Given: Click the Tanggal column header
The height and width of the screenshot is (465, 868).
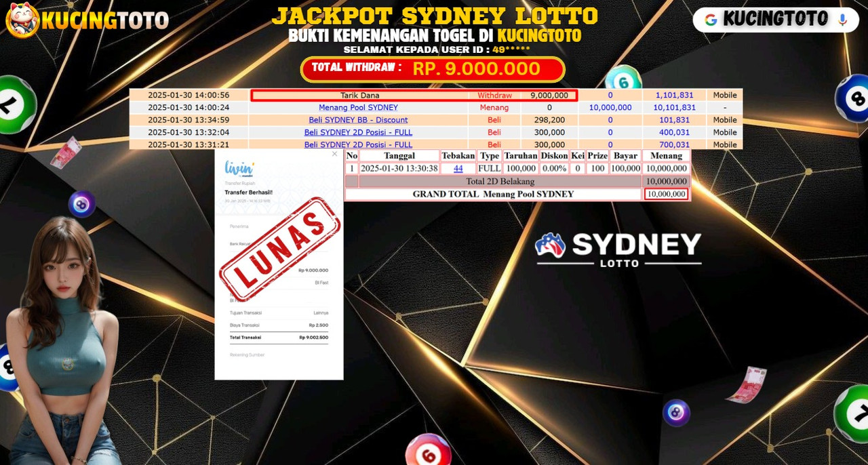Looking at the screenshot, I should tap(399, 156).
